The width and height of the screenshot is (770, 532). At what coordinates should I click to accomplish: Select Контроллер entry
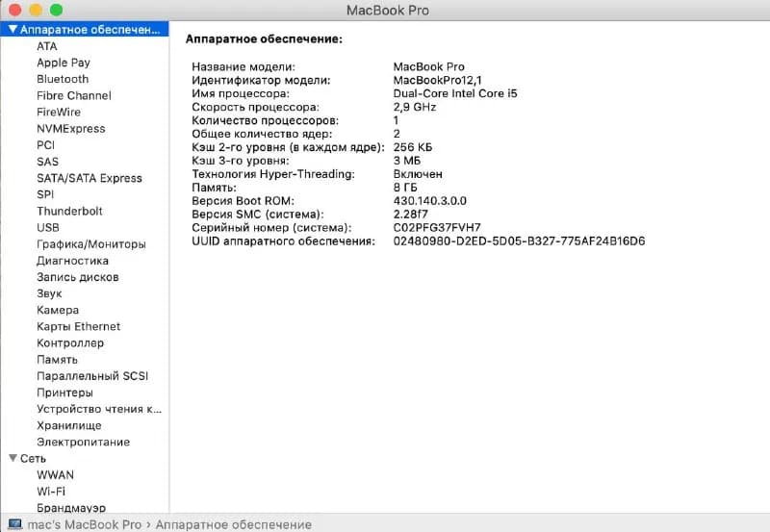[x=69, y=343]
